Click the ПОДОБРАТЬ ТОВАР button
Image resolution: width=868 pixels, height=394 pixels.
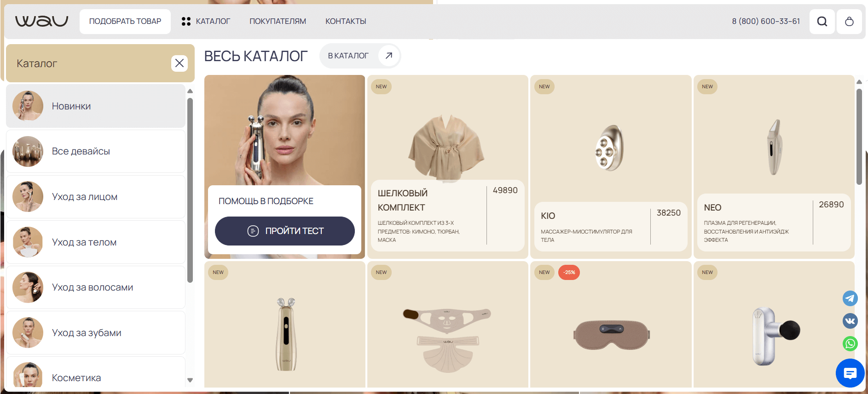click(x=125, y=21)
